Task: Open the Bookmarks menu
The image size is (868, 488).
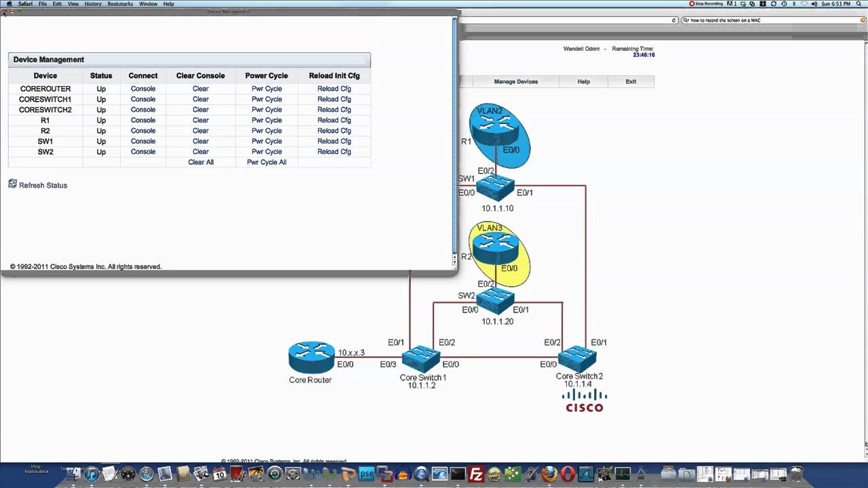Action: (x=121, y=3)
